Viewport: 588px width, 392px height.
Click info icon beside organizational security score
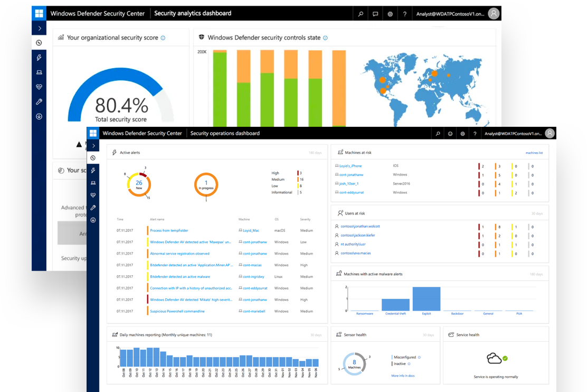pos(163,38)
